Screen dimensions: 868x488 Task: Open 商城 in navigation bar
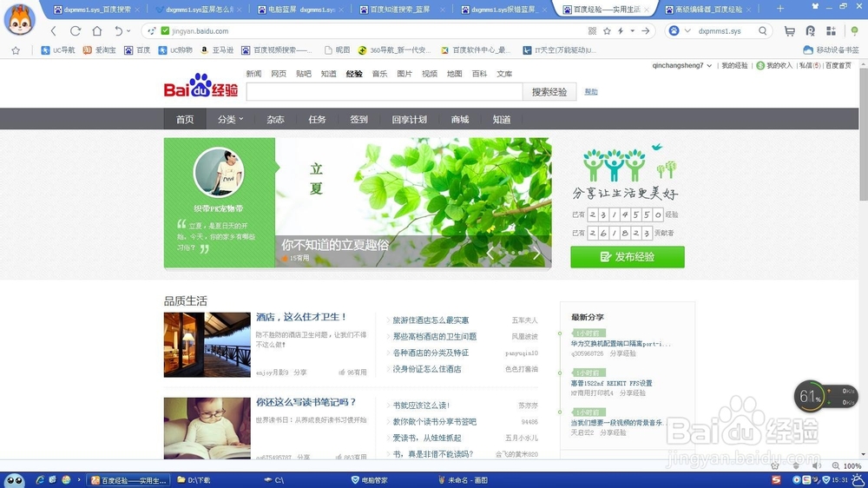[x=459, y=119]
